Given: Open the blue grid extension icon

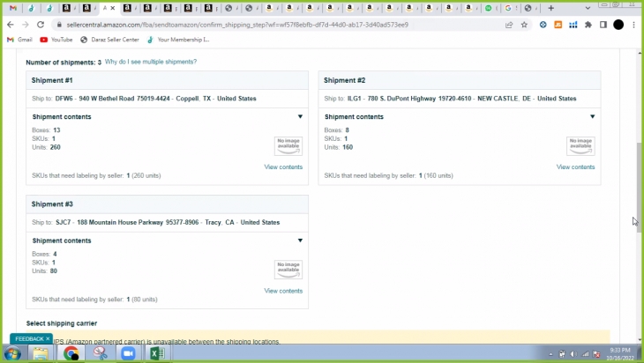Looking at the screenshot, I should point(573,25).
